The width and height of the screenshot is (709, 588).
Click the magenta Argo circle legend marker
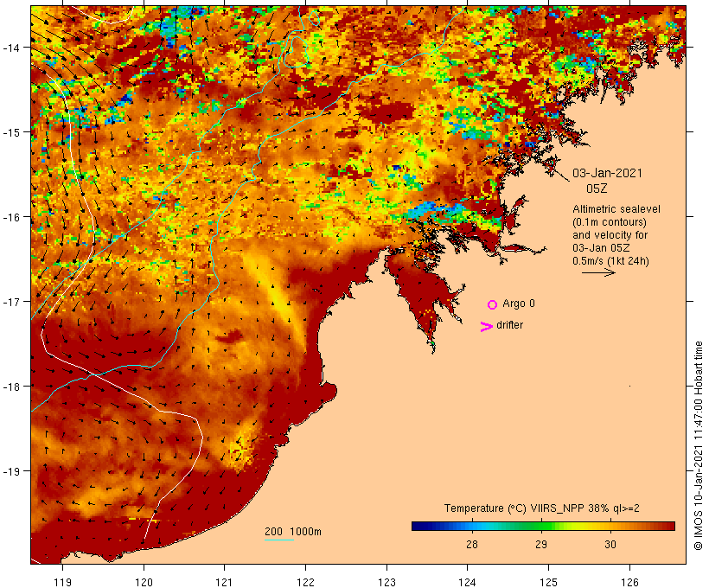[493, 305]
